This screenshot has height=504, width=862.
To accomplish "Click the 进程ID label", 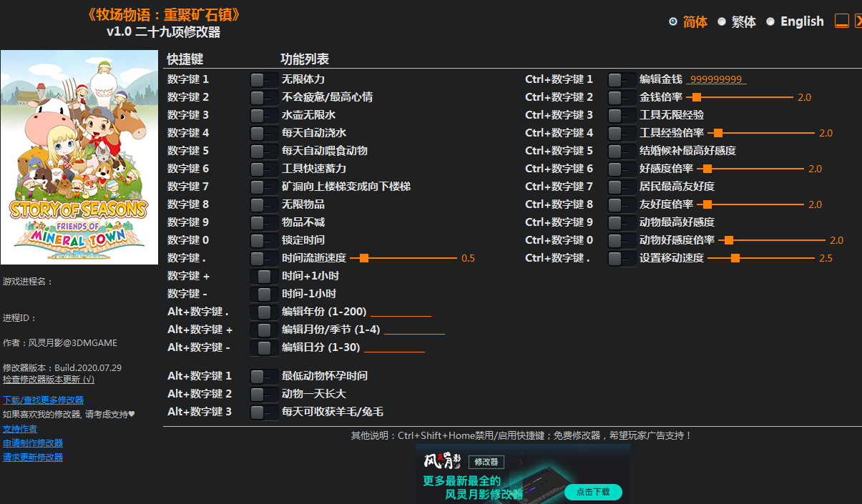I will pyautogui.click(x=19, y=318).
